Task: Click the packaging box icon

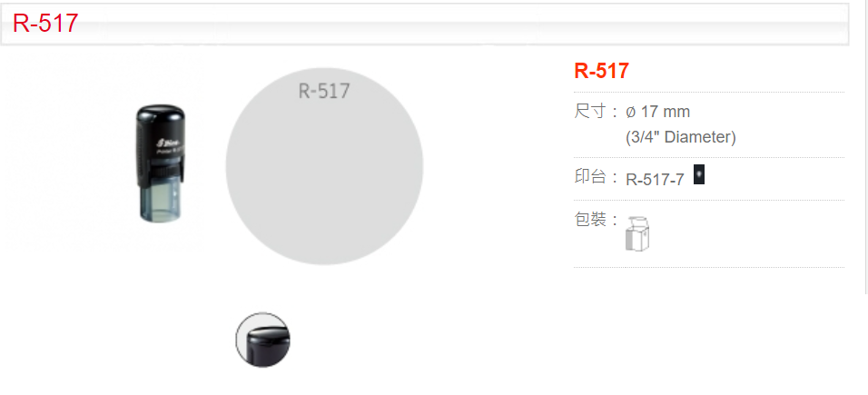Action: (x=637, y=233)
